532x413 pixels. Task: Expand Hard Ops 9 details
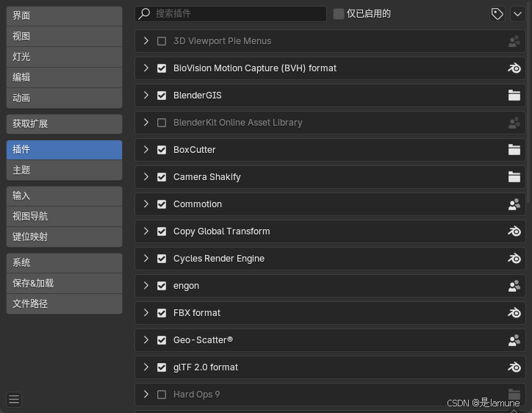146,395
